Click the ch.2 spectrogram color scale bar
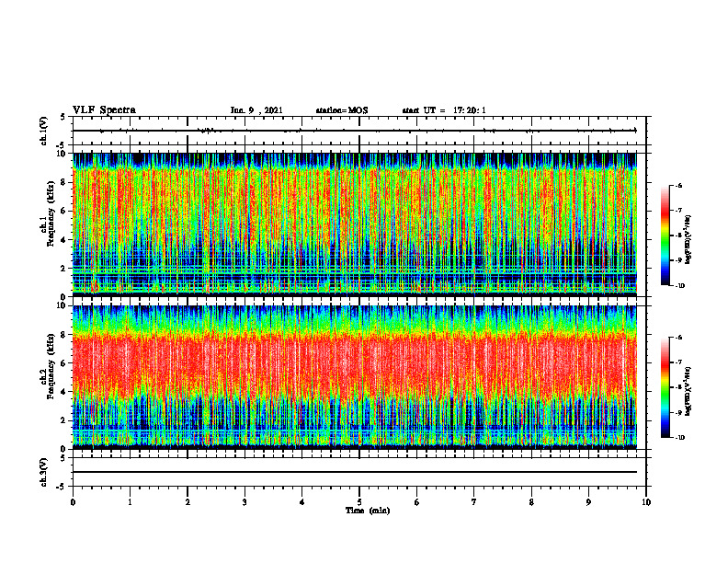 pos(665,387)
